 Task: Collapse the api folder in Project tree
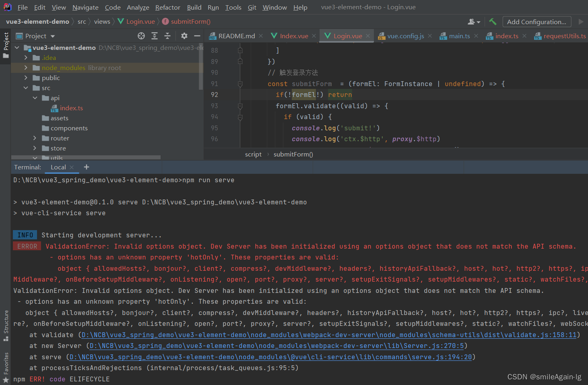click(35, 98)
